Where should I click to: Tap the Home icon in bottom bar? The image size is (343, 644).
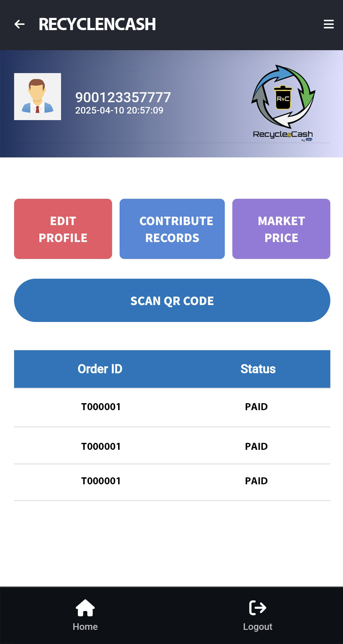[85, 607]
